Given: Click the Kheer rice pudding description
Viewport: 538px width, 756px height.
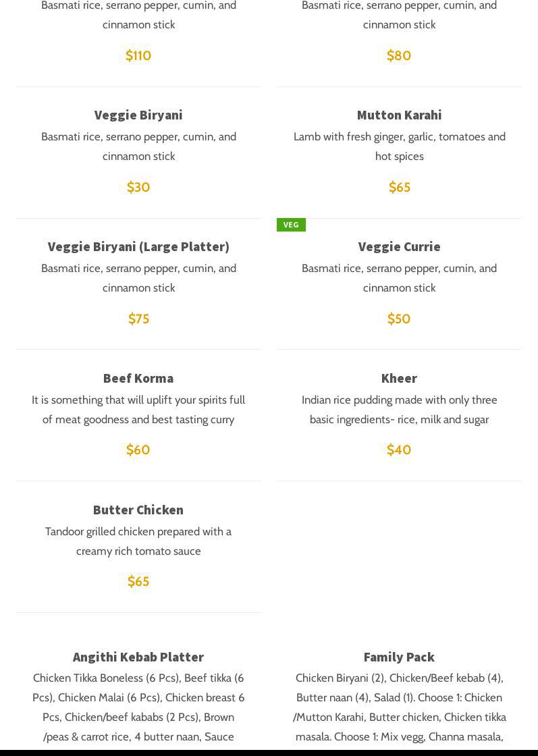Looking at the screenshot, I should (399, 409).
